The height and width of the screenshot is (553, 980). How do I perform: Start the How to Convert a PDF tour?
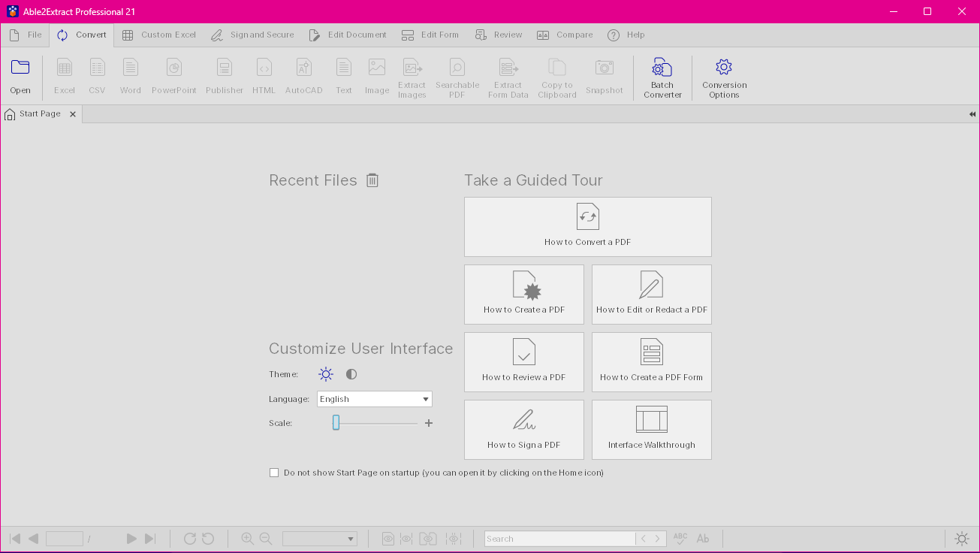587,226
